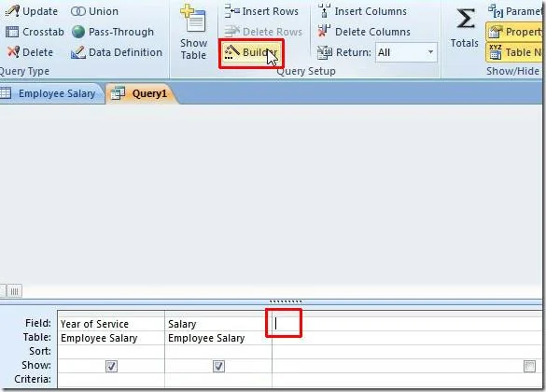Launch the expression Builder
546x392 pixels.
coord(251,52)
